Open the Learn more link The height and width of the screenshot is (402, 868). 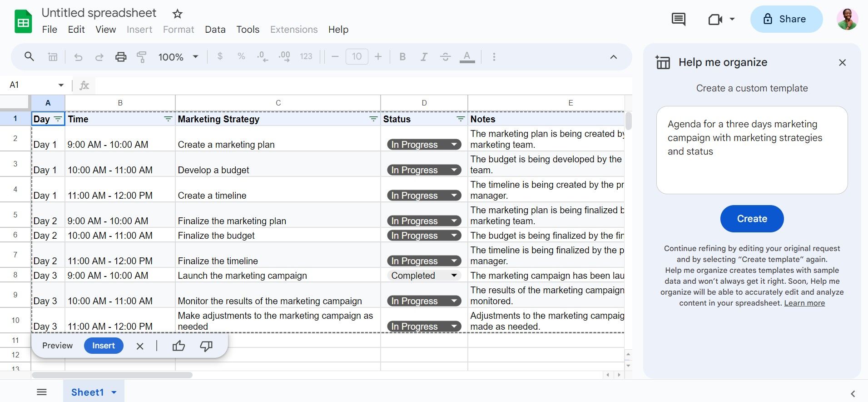[x=804, y=303]
